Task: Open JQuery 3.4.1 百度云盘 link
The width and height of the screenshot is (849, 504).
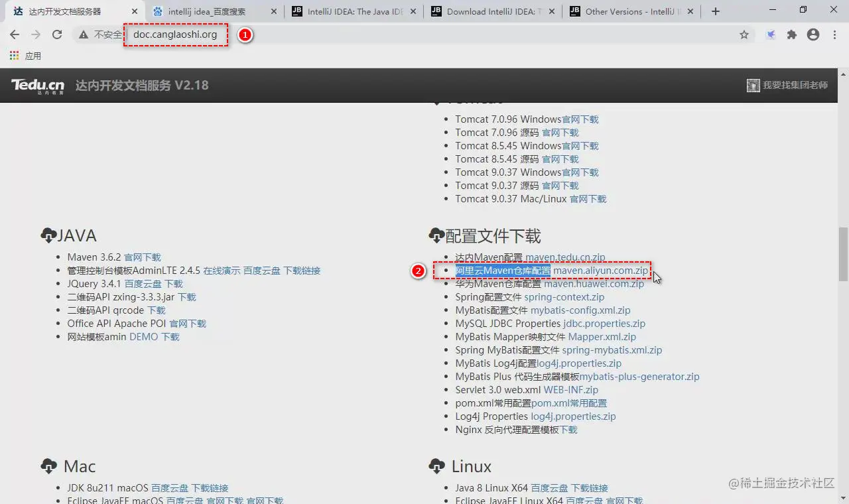Action: (143, 284)
